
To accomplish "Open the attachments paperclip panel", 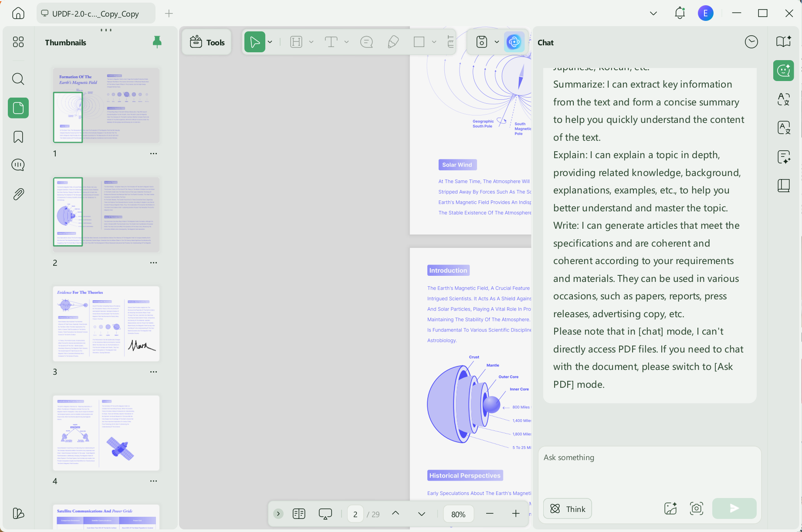I will click(x=18, y=194).
